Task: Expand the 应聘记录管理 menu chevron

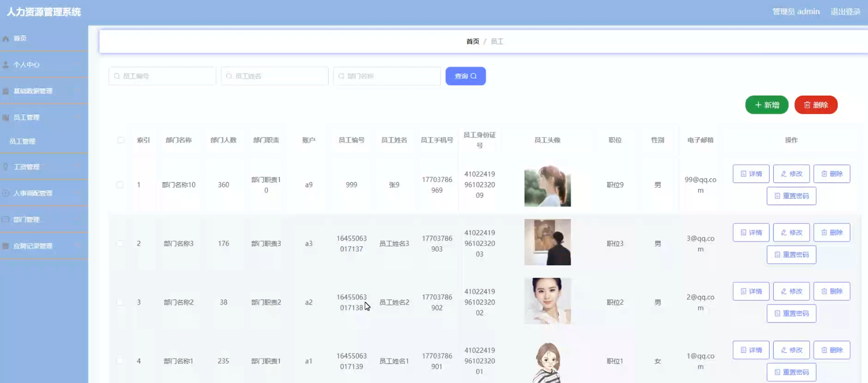Action: pyautogui.click(x=78, y=246)
